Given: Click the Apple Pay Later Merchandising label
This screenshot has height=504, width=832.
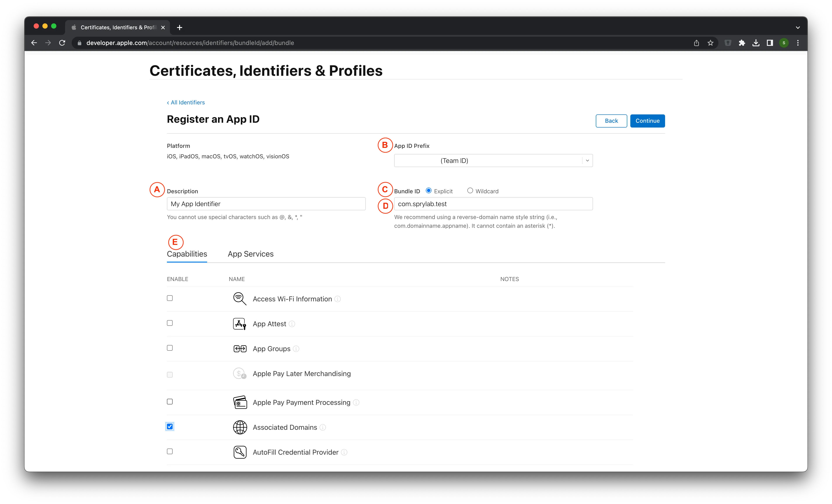Looking at the screenshot, I should tap(302, 374).
